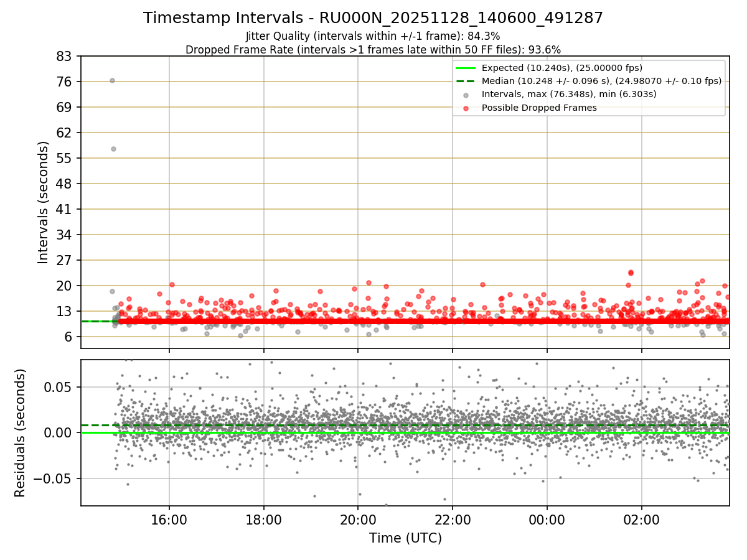Click the '02:00' x-axis tick label

pyautogui.click(x=642, y=520)
